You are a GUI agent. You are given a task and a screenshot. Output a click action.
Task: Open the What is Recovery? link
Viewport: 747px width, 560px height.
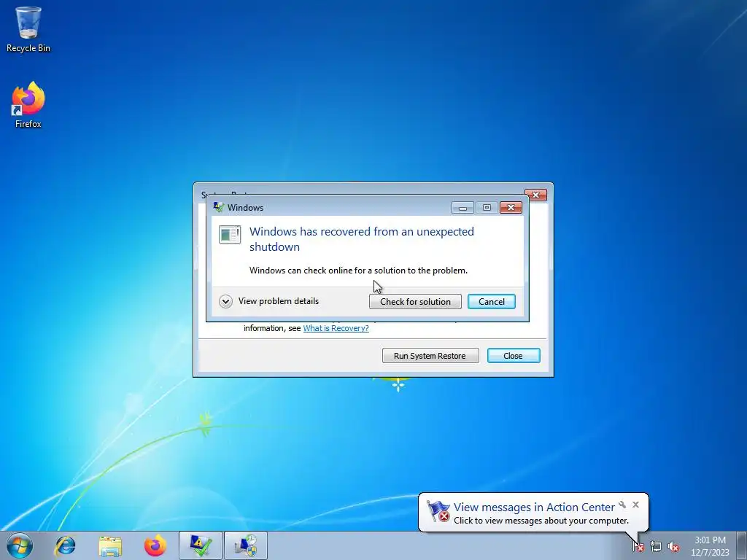click(x=336, y=328)
